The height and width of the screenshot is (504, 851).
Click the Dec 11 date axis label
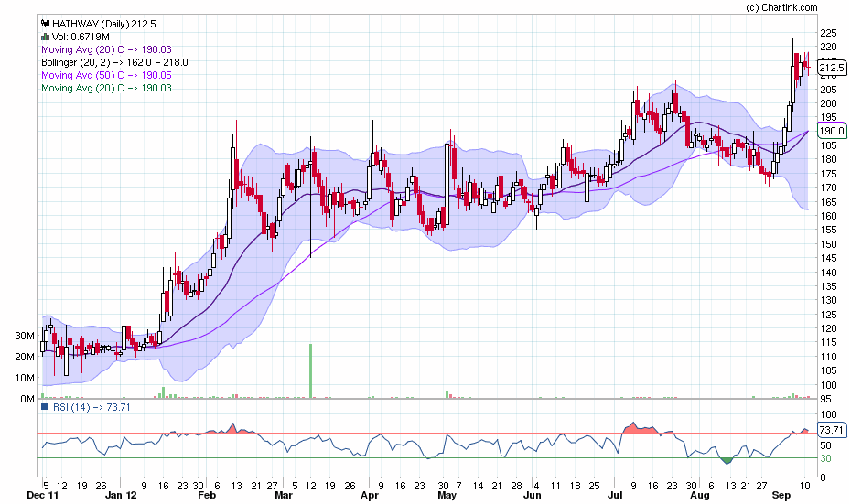(x=42, y=496)
